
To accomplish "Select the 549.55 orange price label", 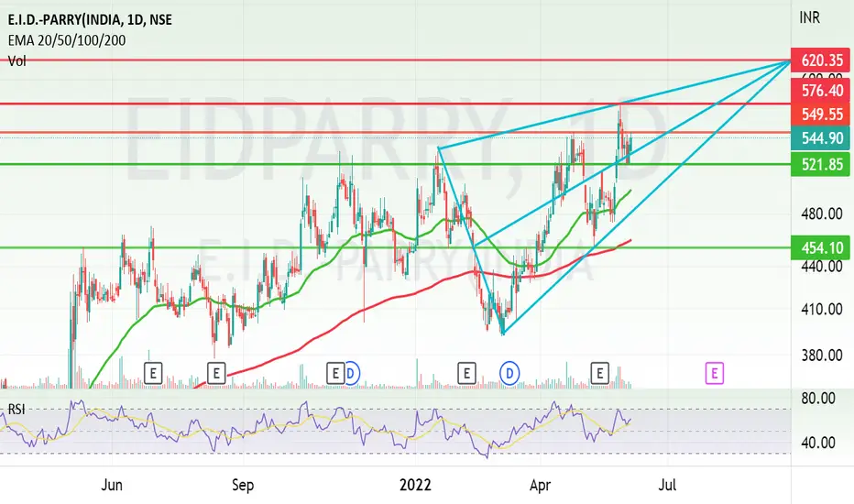I will [x=820, y=114].
